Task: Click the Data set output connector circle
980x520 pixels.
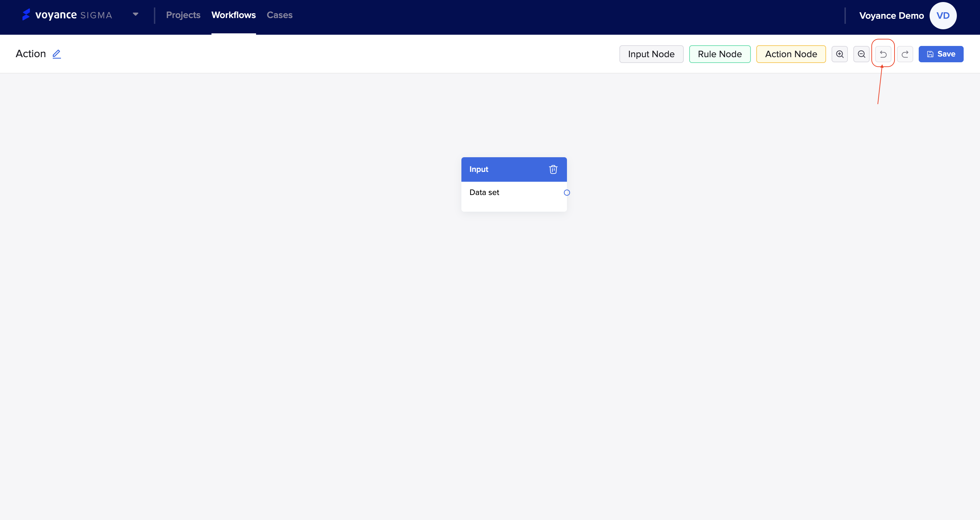Action: pyautogui.click(x=567, y=193)
